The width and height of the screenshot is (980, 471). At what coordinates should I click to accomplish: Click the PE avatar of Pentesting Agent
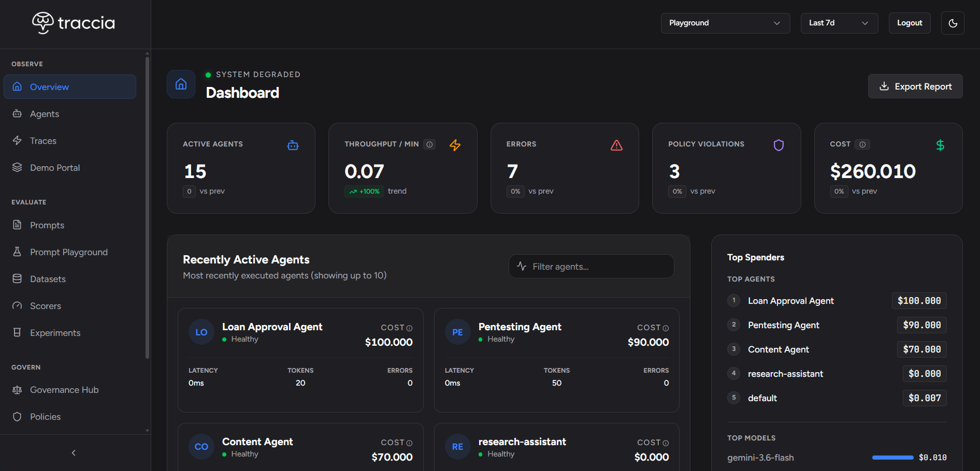click(458, 332)
